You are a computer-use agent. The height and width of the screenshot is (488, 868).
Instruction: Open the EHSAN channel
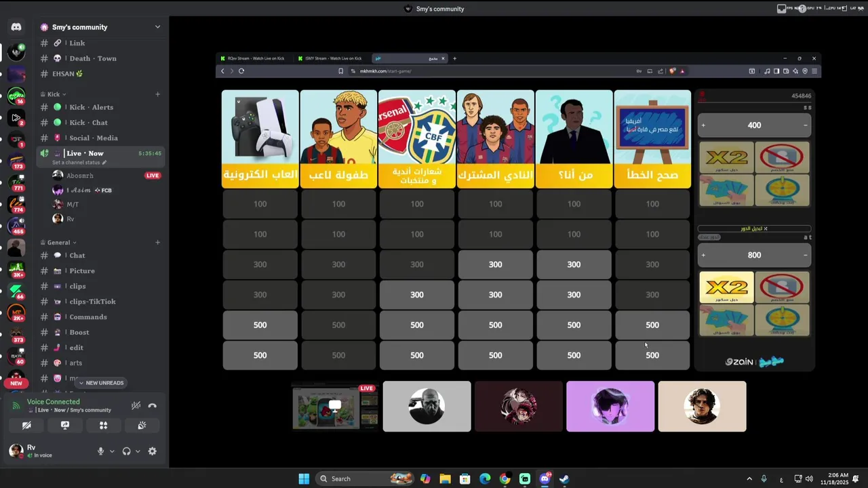click(100, 74)
